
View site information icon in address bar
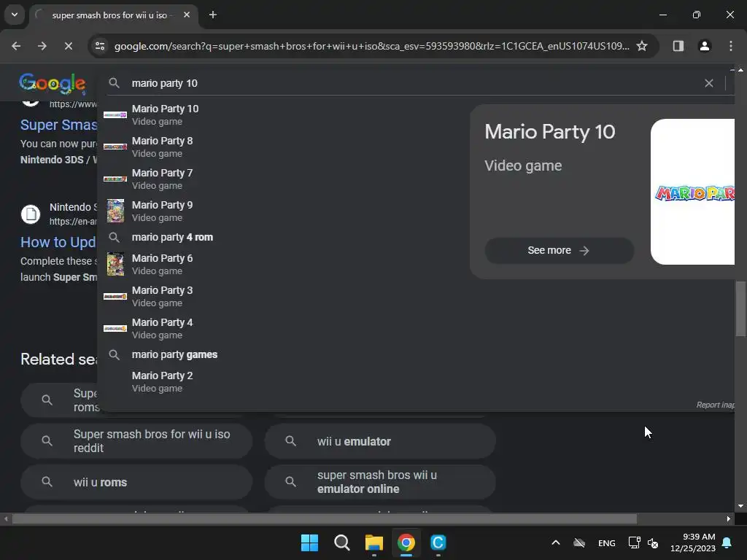click(x=100, y=46)
